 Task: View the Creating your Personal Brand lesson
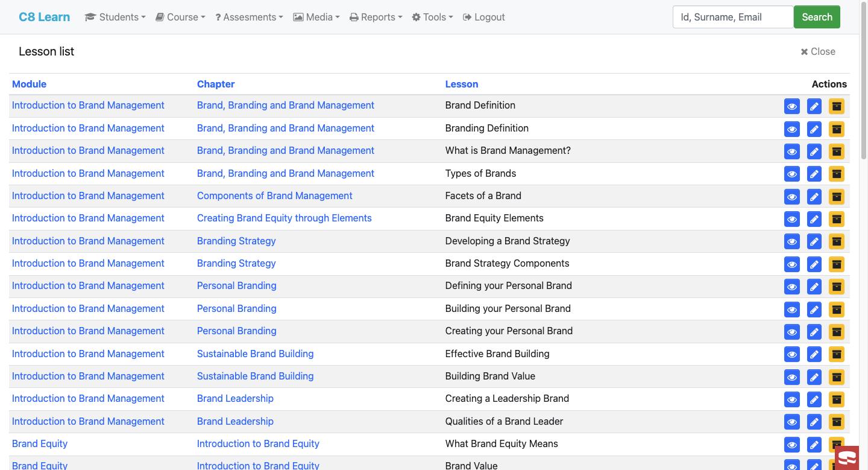[791, 332]
